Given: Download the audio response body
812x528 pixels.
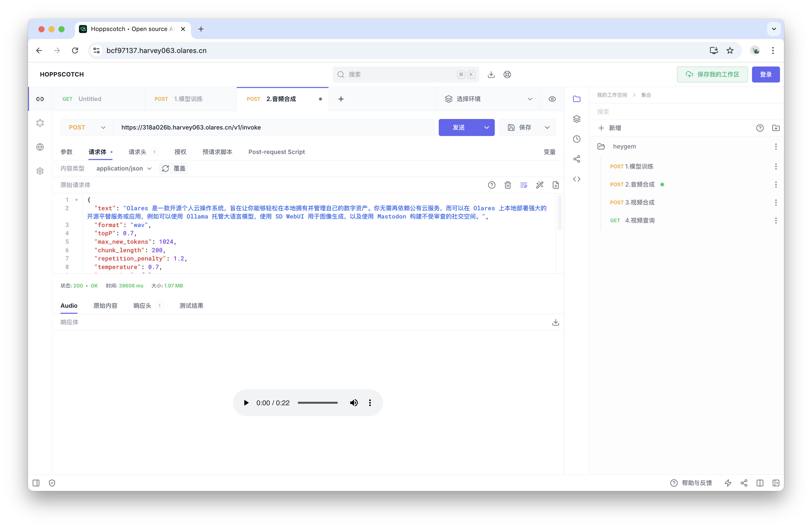Looking at the screenshot, I should 555,322.
